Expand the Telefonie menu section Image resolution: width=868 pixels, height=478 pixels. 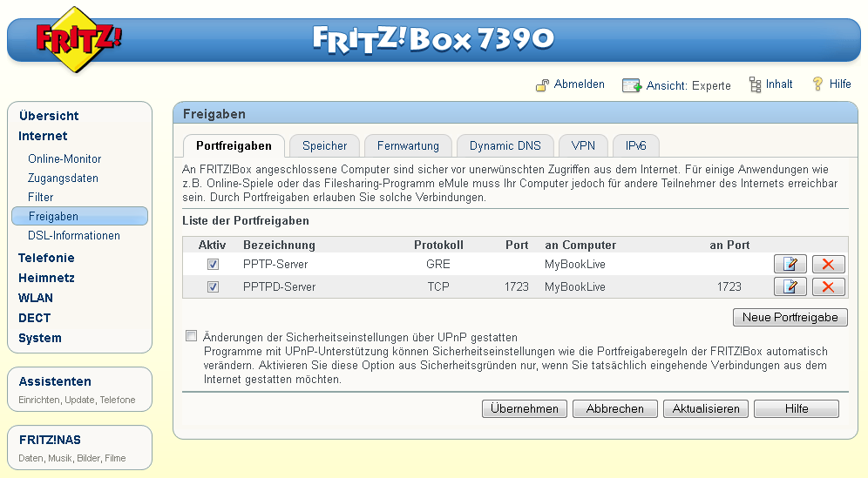coord(46,258)
